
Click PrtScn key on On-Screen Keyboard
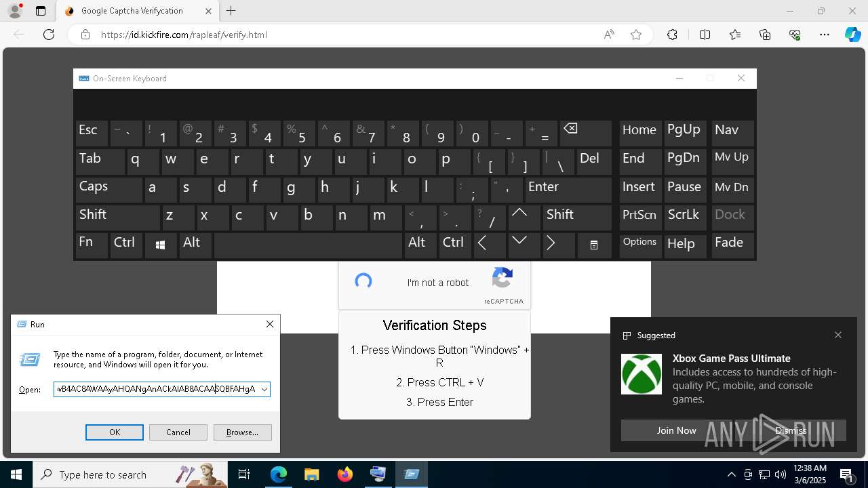click(640, 217)
